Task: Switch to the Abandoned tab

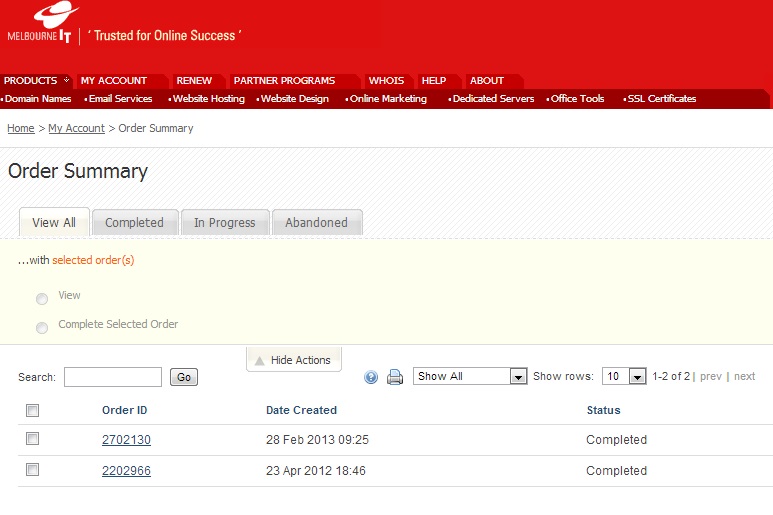Action: [316, 223]
